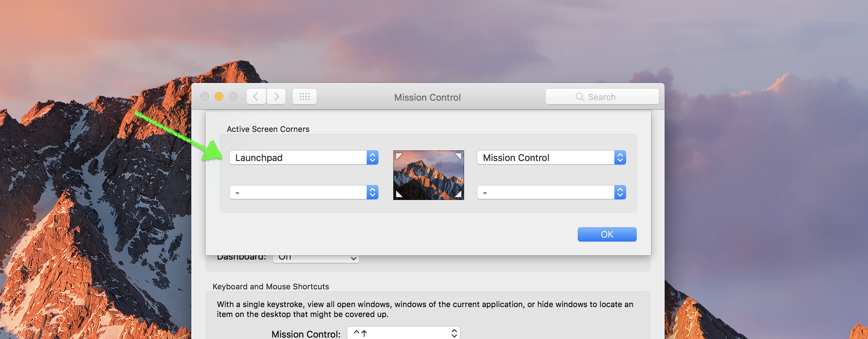Click the Mission Control window title text
Image resolution: width=868 pixels, height=339 pixels.
pyautogui.click(x=427, y=98)
